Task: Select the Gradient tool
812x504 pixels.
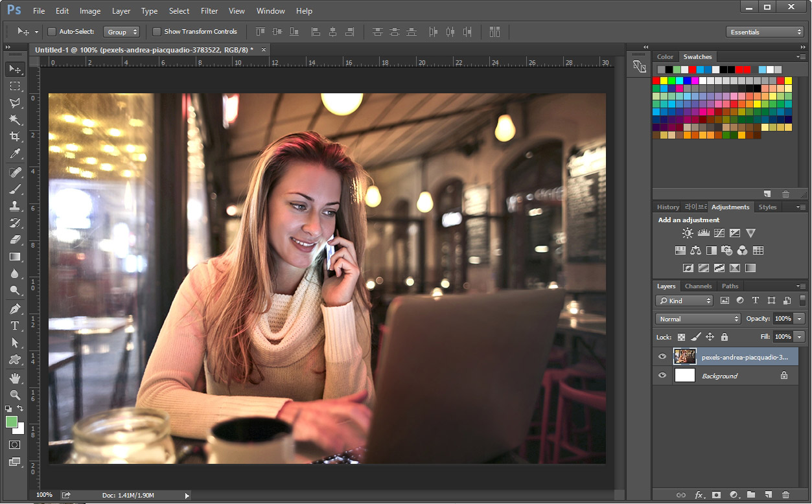Action: (15, 257)
